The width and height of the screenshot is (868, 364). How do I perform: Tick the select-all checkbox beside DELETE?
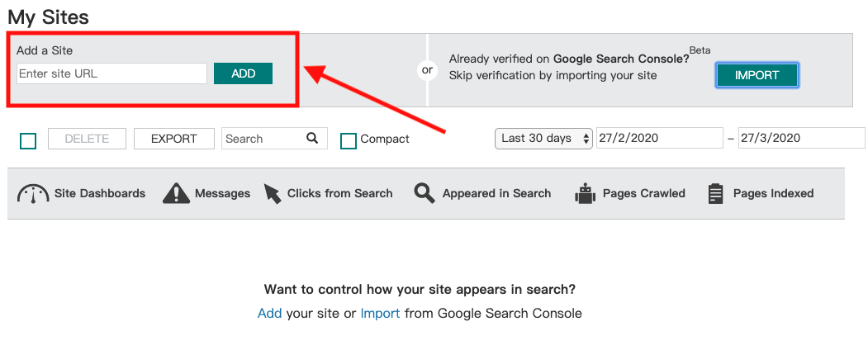[28, 141]
